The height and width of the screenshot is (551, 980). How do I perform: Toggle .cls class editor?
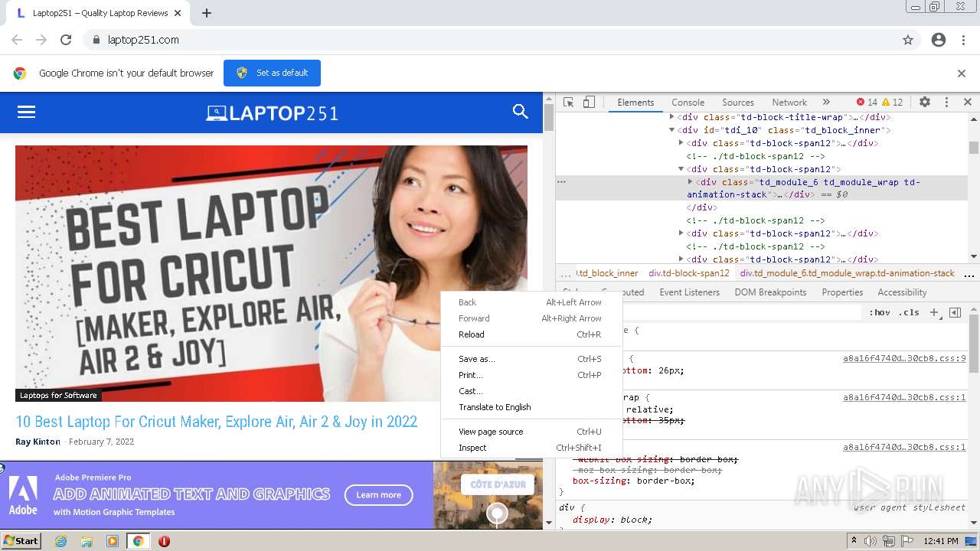coord(909,312)
